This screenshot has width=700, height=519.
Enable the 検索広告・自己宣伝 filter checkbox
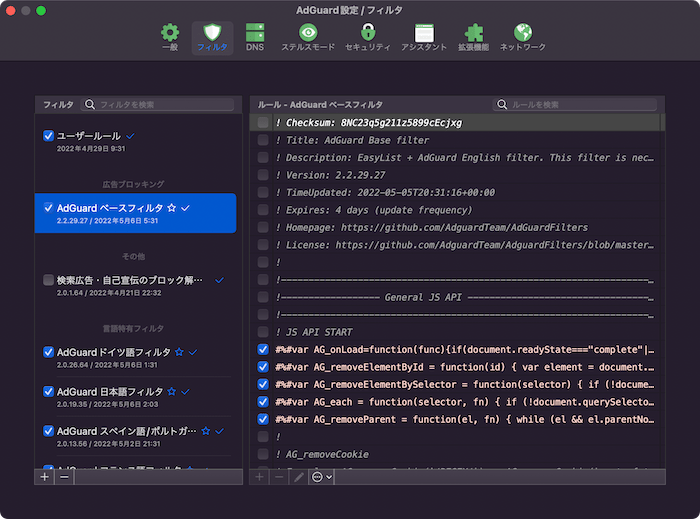click(48, 280)
